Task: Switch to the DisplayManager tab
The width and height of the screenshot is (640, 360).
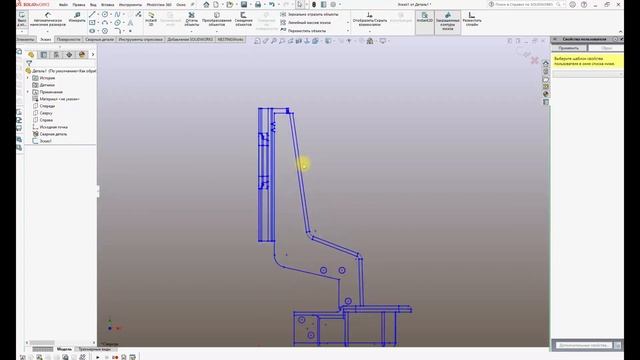Action: (82, 54)
